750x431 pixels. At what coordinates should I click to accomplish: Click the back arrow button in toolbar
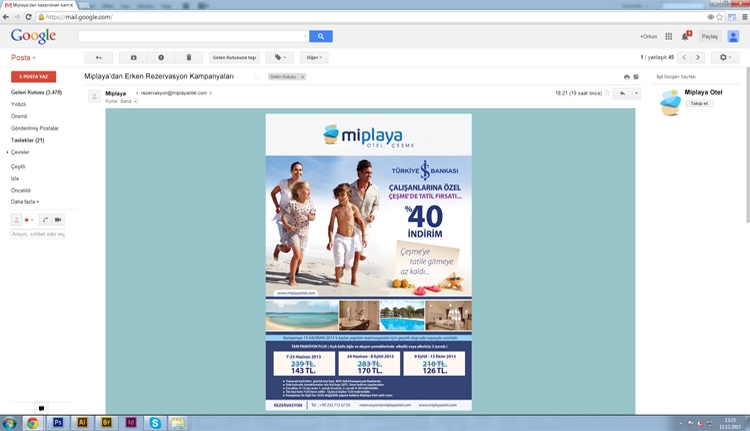[x=99, y=58]
